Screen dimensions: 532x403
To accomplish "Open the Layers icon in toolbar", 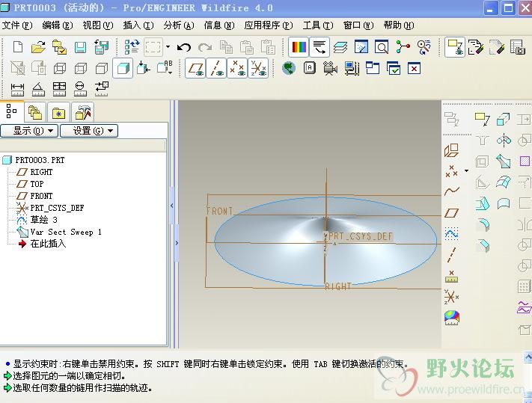I will point(340,47).
